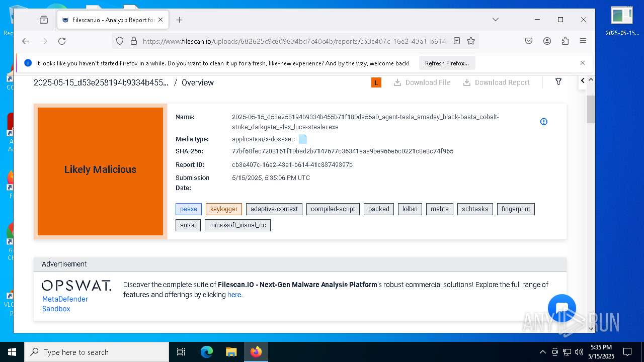Select the mshta tag
The height and width of the screenshot is (362, 644).
(440, 209)
